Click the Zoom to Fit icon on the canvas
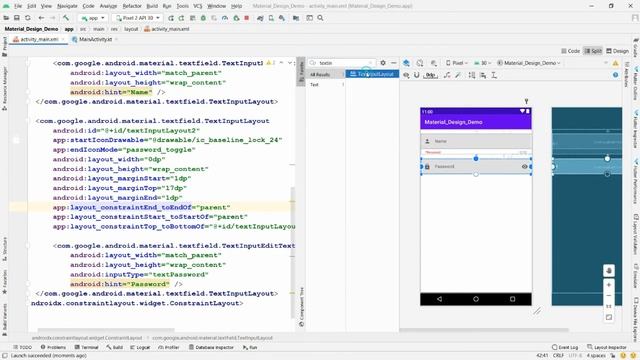Image resolution: width=640 pixels, height=360 pixels. click(609, 317)
